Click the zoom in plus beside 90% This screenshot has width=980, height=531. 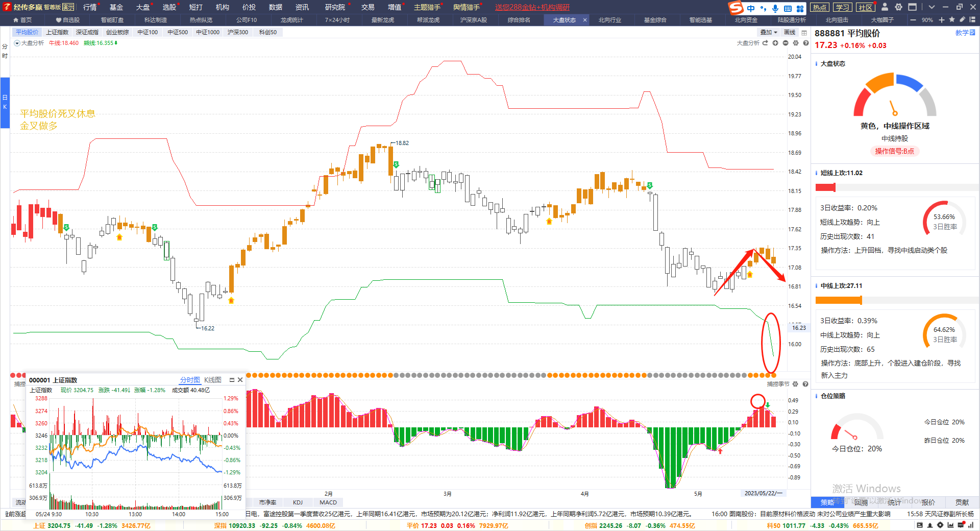942,20
